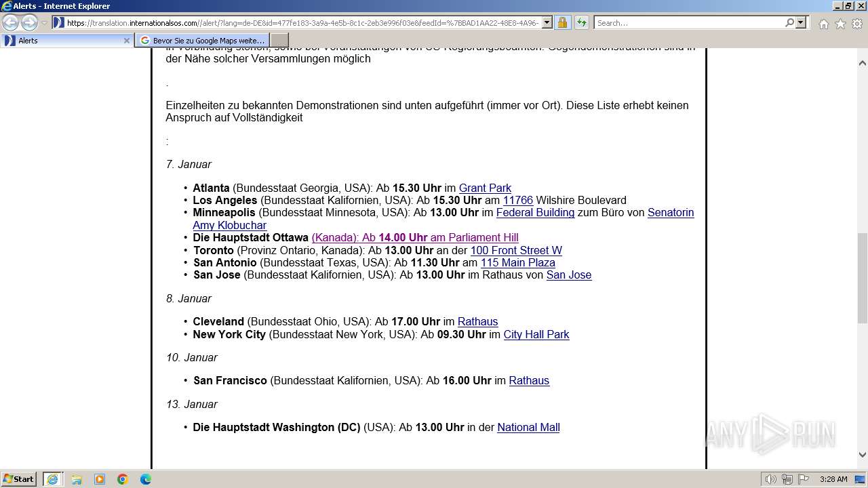
Task: Click the bold 'Atlanta' city name
Action: coord(211,188)
